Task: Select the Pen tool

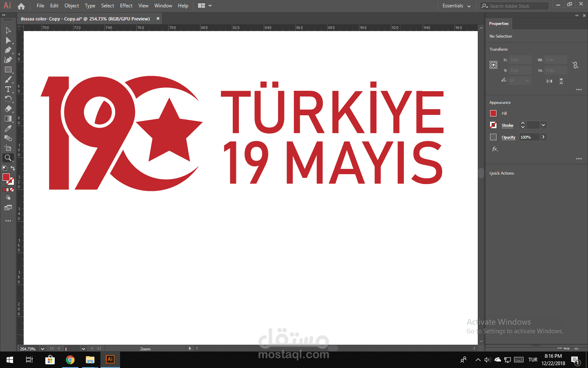Action: click(8, 50)
